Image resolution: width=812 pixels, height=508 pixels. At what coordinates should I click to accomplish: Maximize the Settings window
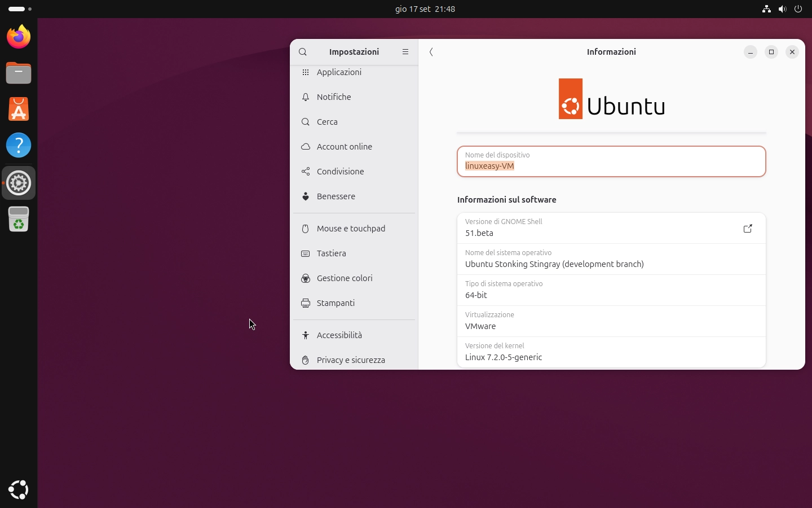(771, 52)
